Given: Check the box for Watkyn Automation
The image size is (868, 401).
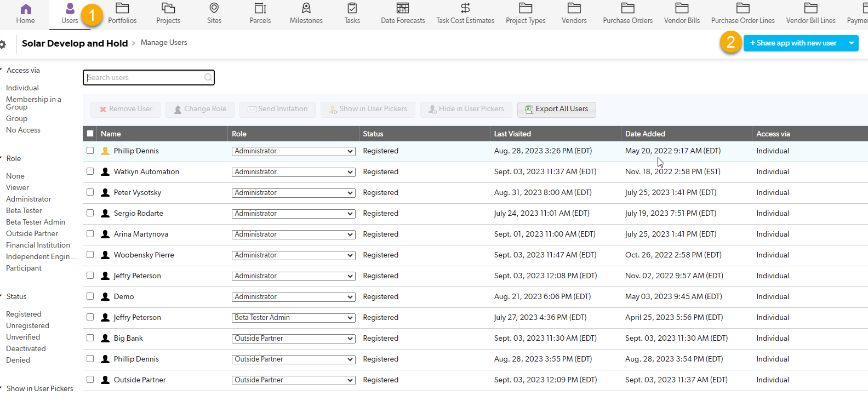Looking at the screenshot, I should pyautogui.click(x=90, y=171).
